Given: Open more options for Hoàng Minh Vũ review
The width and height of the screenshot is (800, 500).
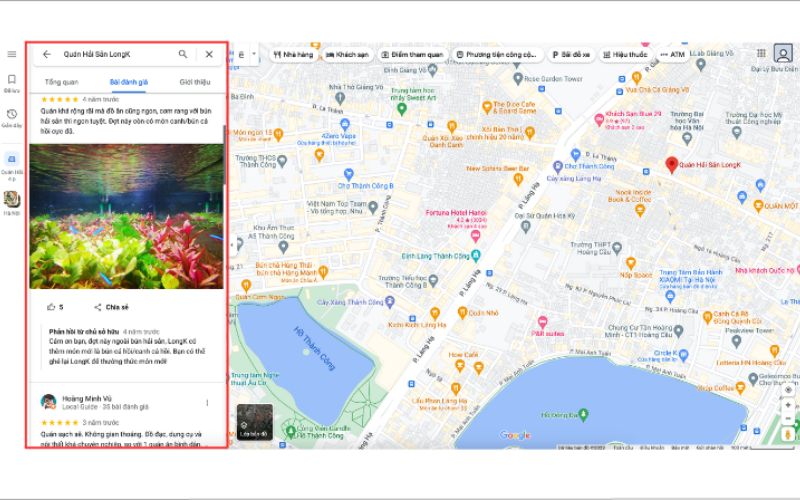Looking at the screenshot, I should pos(207,403).
